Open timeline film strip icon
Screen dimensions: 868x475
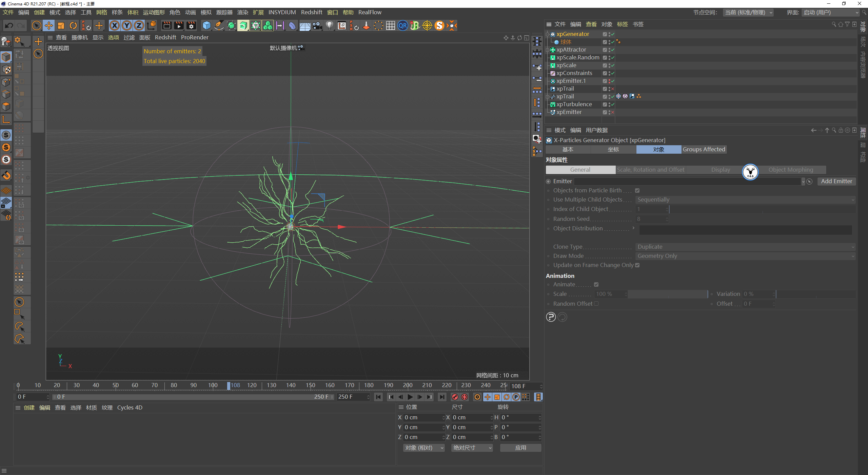pos(538,397)
